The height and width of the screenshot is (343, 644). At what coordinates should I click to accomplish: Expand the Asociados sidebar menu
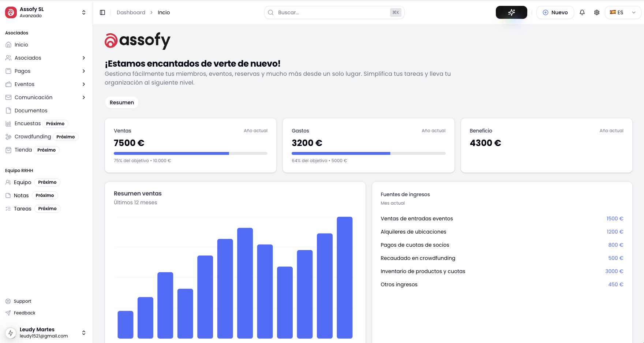[84, 57]
